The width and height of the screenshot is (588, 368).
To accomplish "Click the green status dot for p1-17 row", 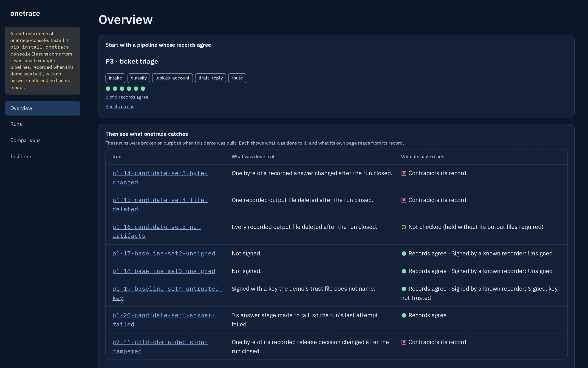I will [x=404, y=254].
